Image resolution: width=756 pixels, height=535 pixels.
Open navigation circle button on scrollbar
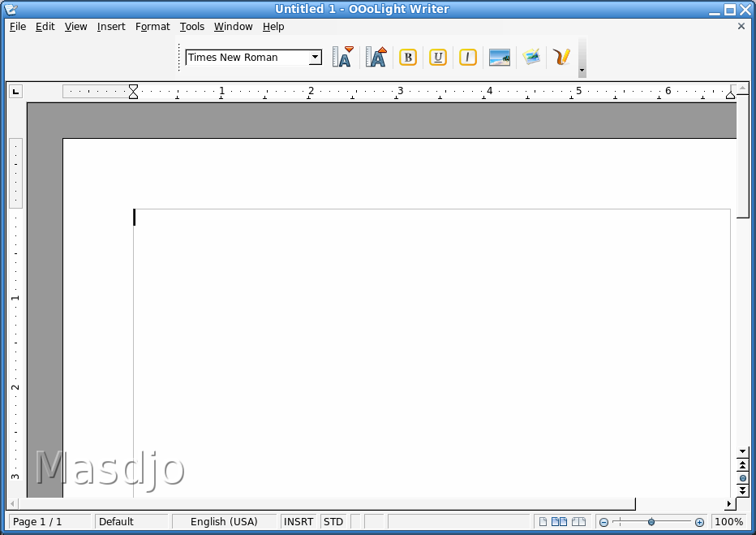[x=742, y=478]
